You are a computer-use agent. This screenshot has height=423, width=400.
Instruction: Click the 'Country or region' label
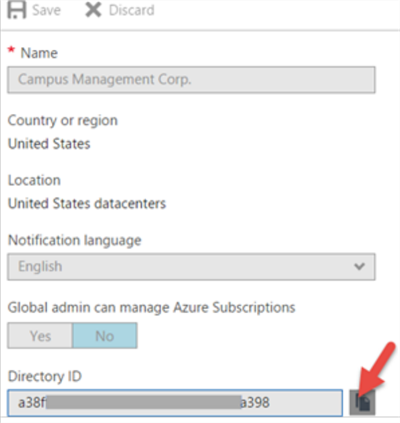[63, 121]
